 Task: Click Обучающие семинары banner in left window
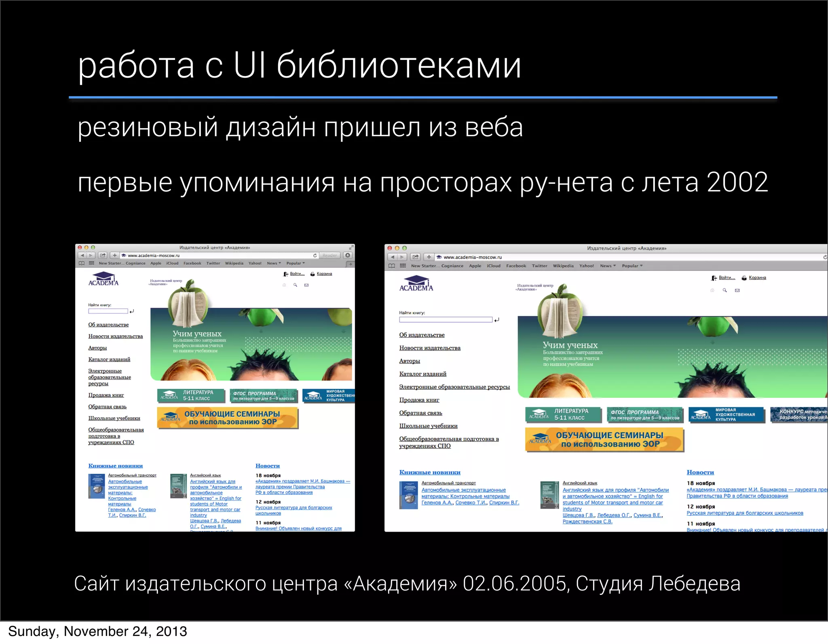coord(228,418)
